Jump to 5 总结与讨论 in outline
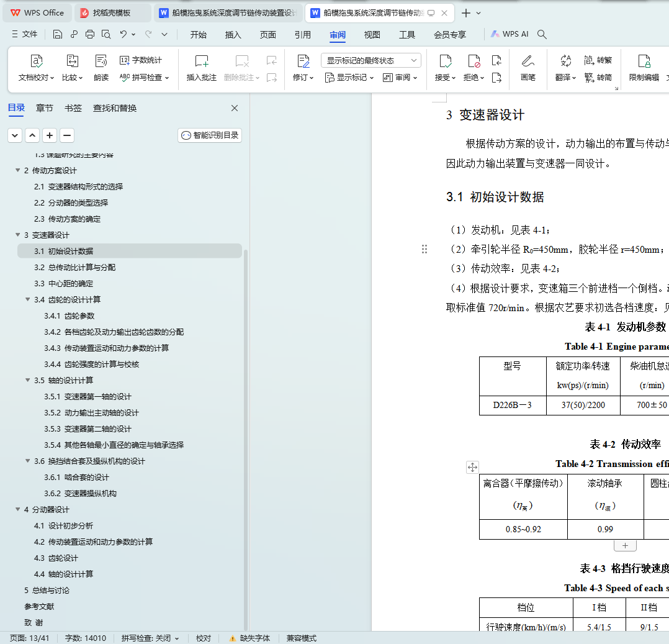Viewport: 669px width, 644px height. coord(47,590)
